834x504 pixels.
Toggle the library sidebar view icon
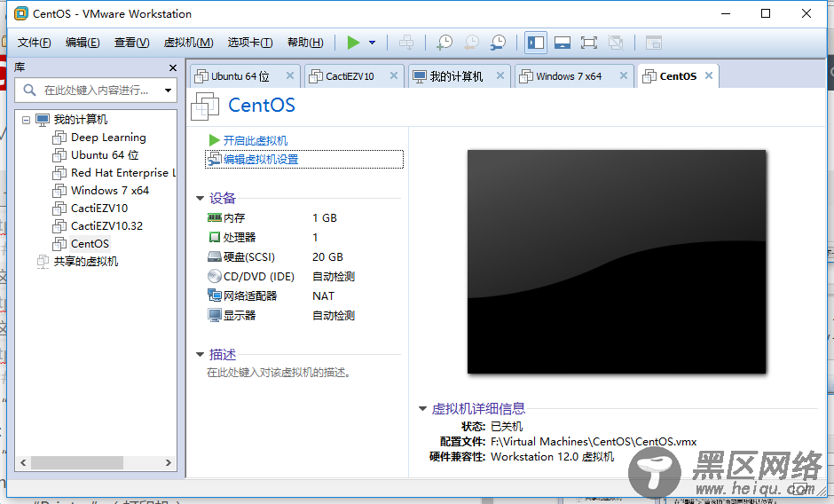(x=536, y=43)
